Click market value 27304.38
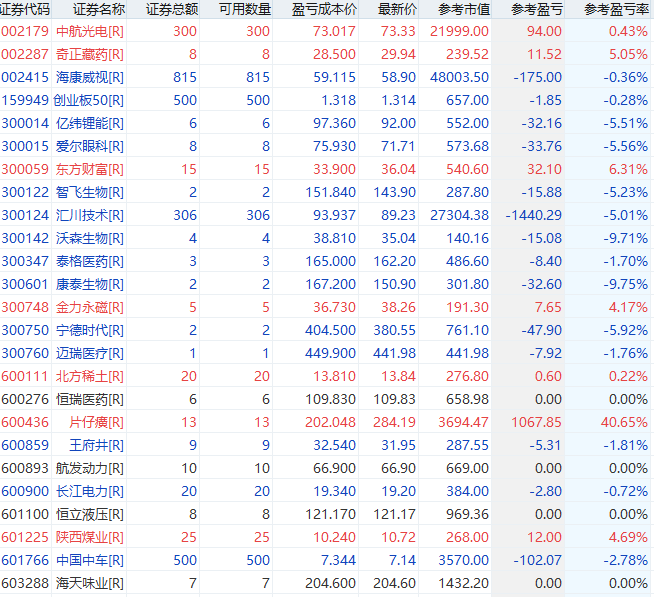Screen dimensions: 654x597 [459, 215]
